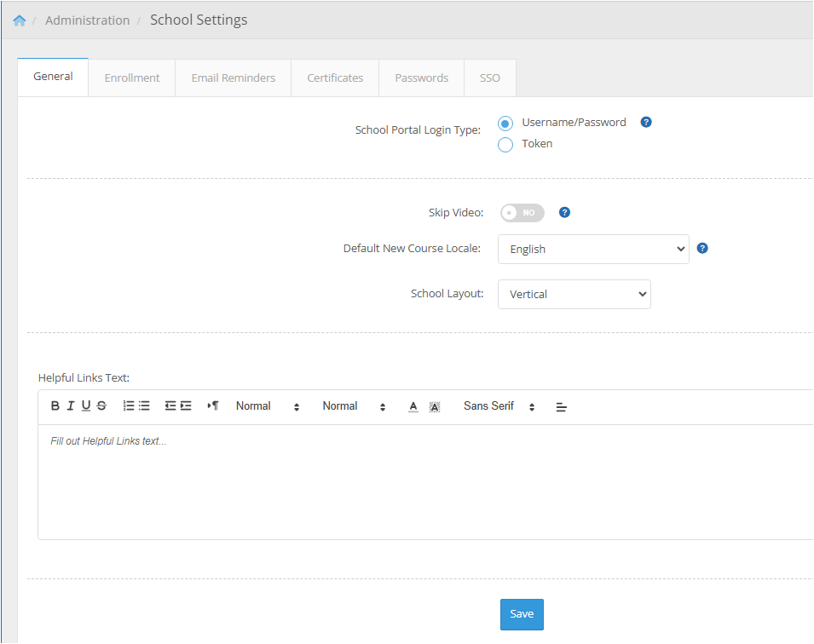Insert a numbered list in editor
This screenshot has height=644, width=814.
click(x=129, y=406)
